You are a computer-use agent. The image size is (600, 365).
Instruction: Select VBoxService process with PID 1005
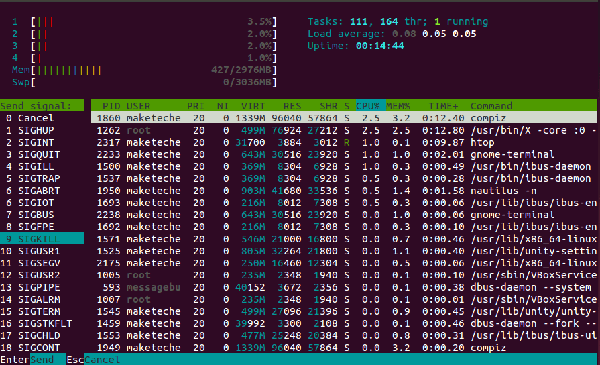coord(344,275)
